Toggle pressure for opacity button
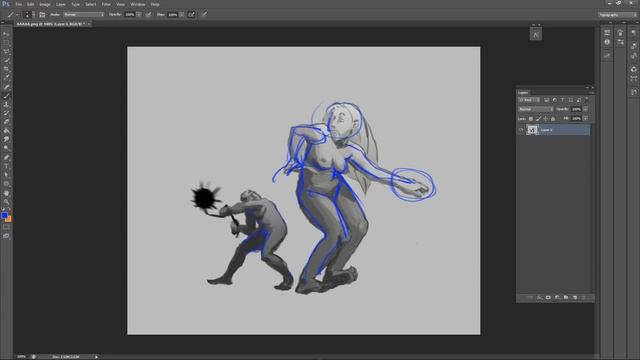Image resolution: width=640 pixels, height=360 pixels. (148, 15)
